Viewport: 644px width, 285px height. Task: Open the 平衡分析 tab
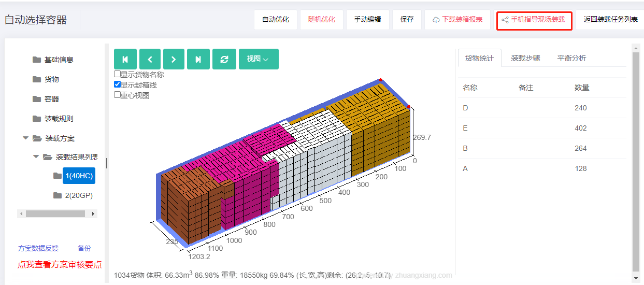coord(571,58)
